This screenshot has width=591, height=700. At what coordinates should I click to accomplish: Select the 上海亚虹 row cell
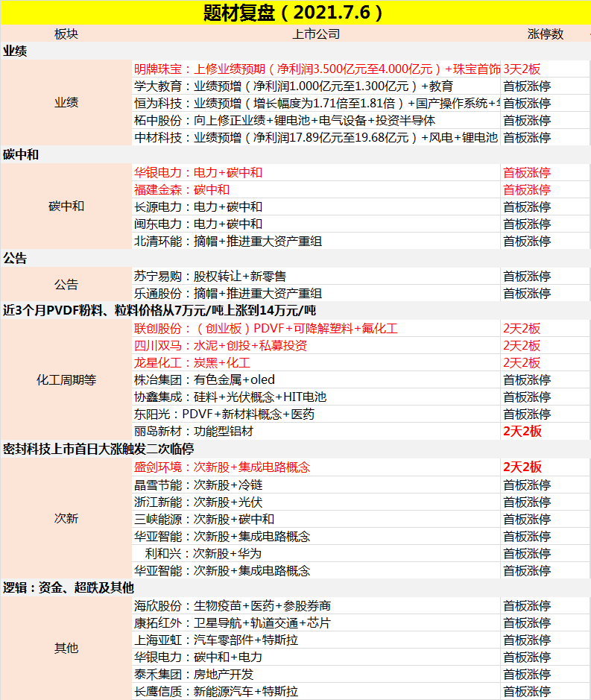coord(316,640)
